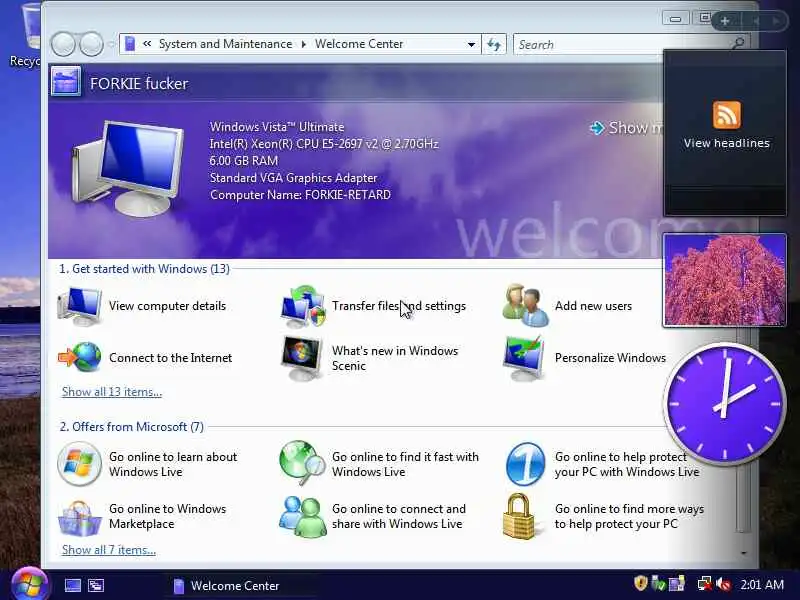Click the large computer image in banner
The height and width of the screenshot is (600, 800).
tap(128, 168)
